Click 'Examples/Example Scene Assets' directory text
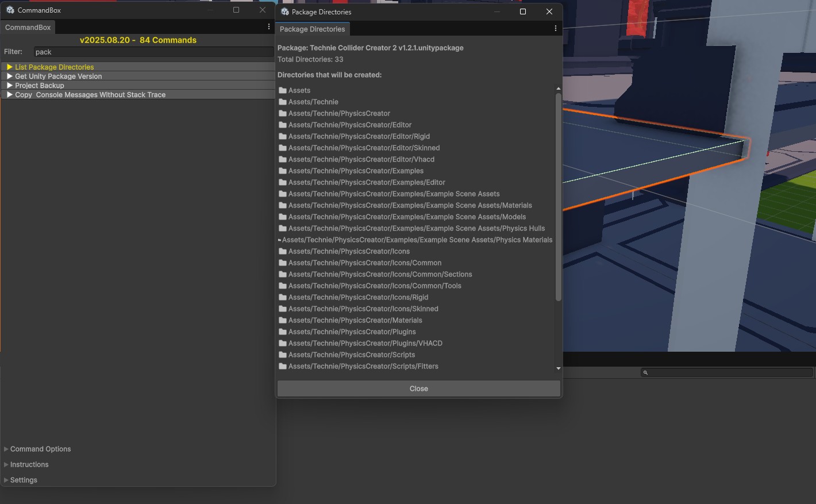Screen dimensions: 816x504 pos(394,194)
